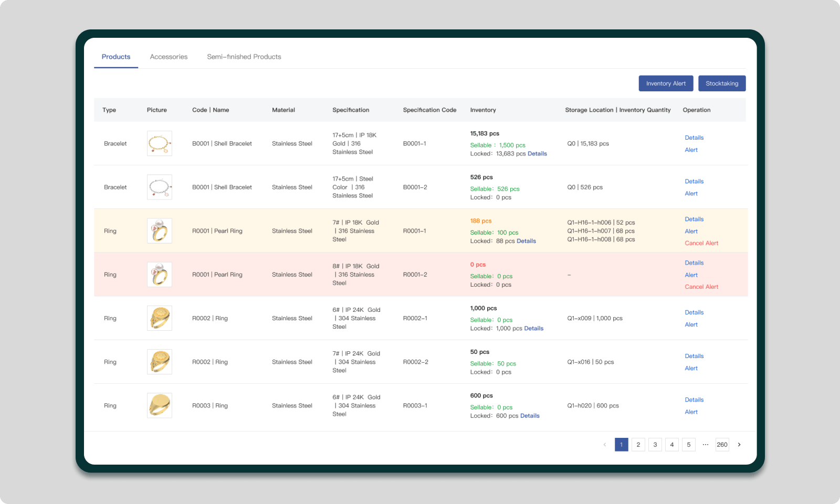The width and height of the screenshot is (840, 504).
Task: Open the B0001-2 steel bracelet picture
Action: point(160,187)
